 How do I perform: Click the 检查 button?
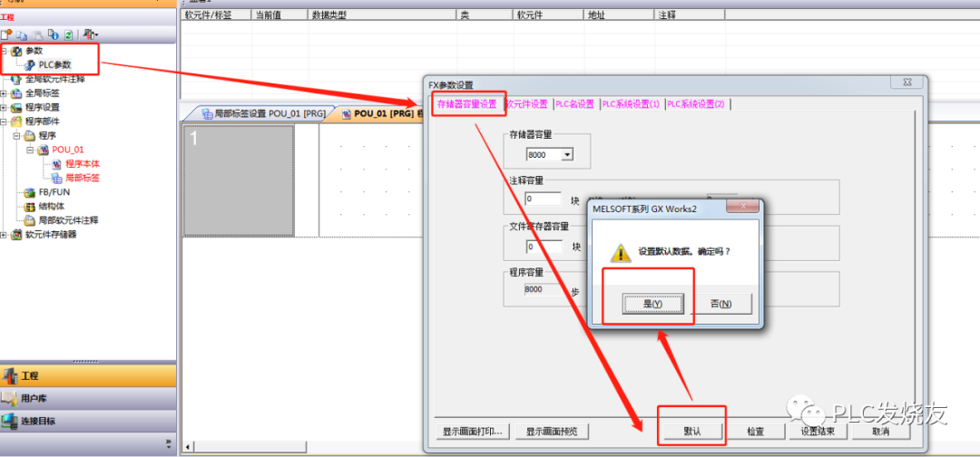coord(756,432)
